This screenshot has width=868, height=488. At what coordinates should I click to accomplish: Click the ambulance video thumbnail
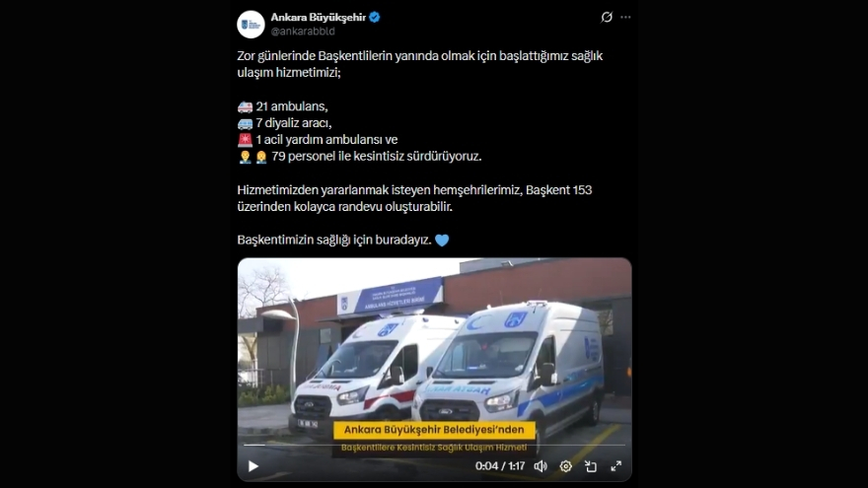tap(435, 369)
